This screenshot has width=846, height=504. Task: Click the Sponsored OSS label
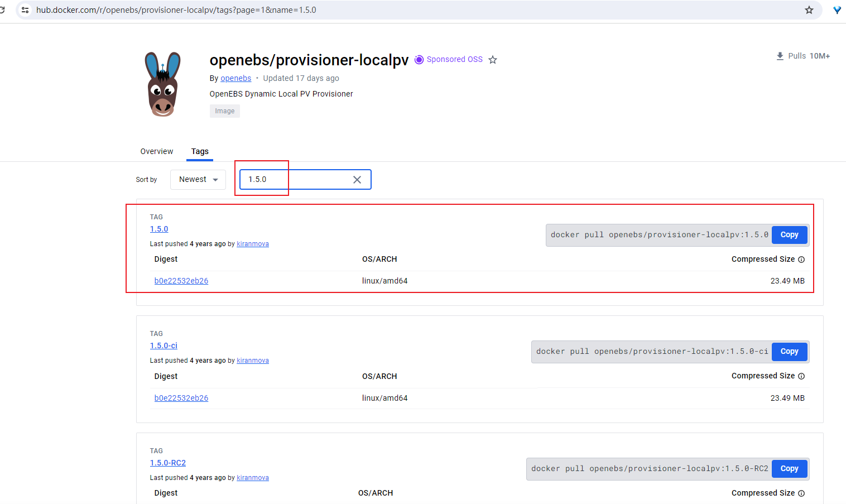pos(455,59)
